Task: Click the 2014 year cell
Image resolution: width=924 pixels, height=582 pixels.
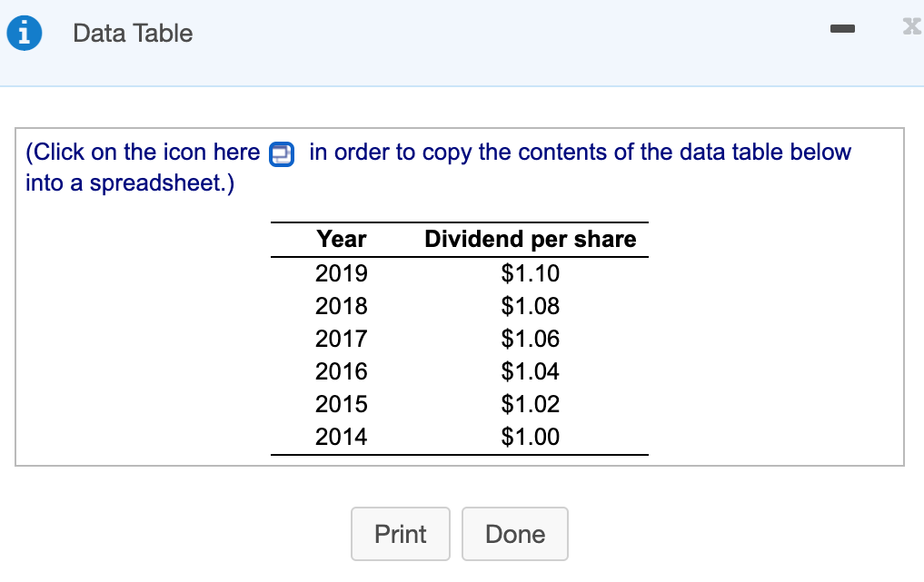Action: click(342, 437)
